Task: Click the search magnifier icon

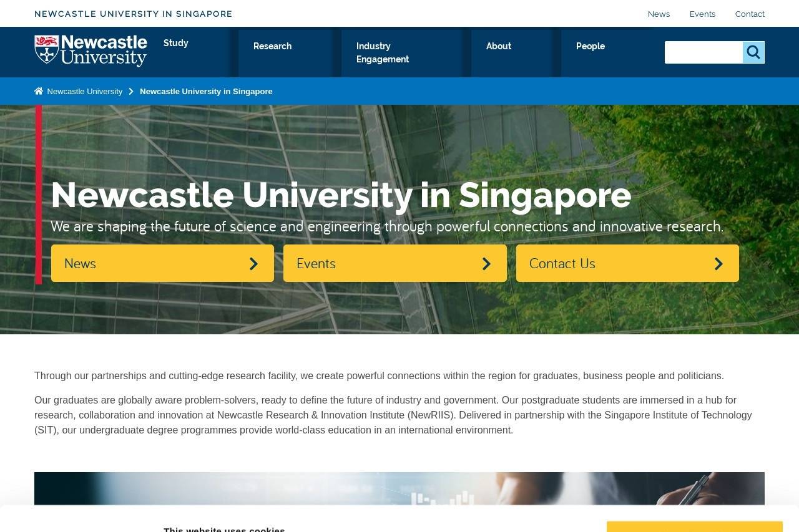Action: (753, 52)
